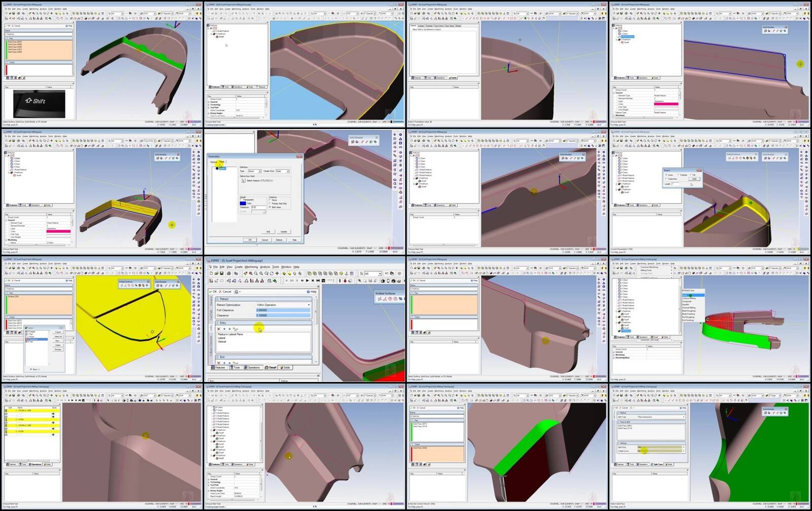Viewport: 812px width, 511px height.
Task: Click OK button in Parameters dialog
Action: coord(250,240)
